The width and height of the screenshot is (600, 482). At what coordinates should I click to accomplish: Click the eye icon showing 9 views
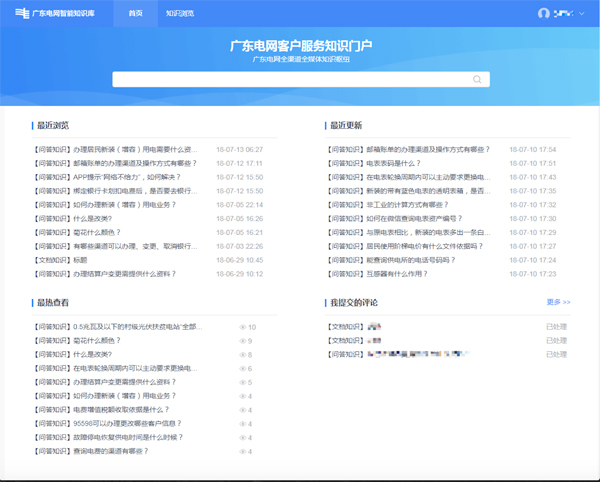click(x=243, y=341)
